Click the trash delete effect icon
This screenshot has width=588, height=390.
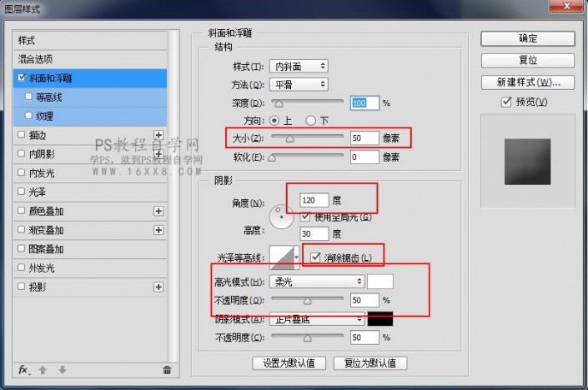point(167,370)
